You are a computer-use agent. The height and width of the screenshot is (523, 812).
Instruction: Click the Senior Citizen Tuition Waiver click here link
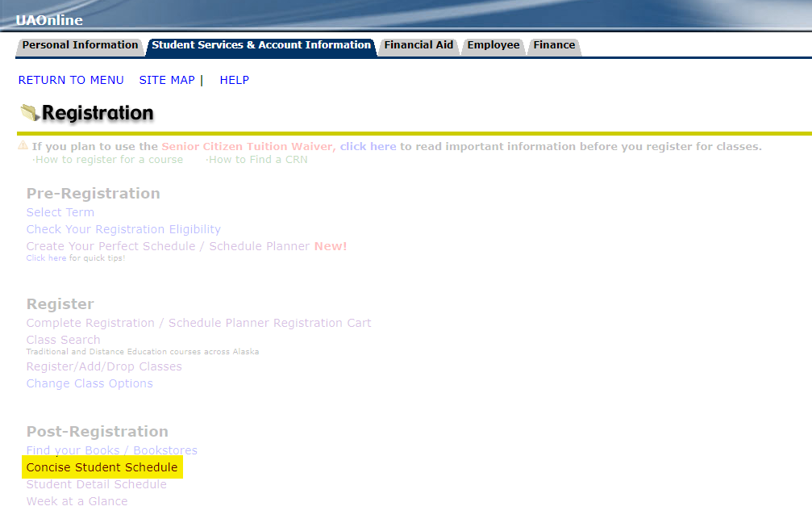click(x=369, y=146)
